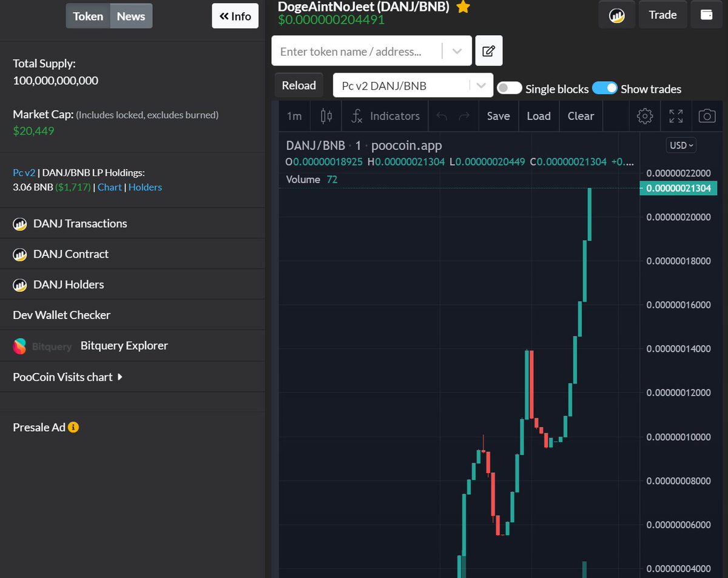
Task: Open Dev Wallet Checker
Action: coord(61,315)
